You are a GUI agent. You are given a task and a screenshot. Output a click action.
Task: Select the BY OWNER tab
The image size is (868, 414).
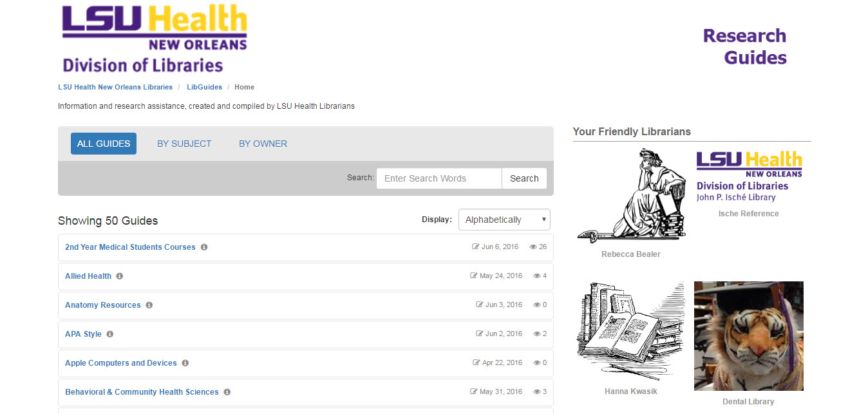263,144
